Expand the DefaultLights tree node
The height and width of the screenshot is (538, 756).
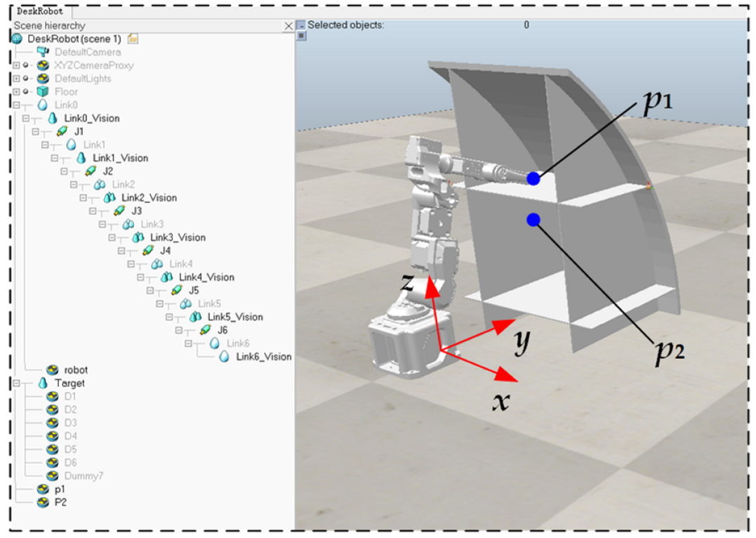[x=16, y=78]
